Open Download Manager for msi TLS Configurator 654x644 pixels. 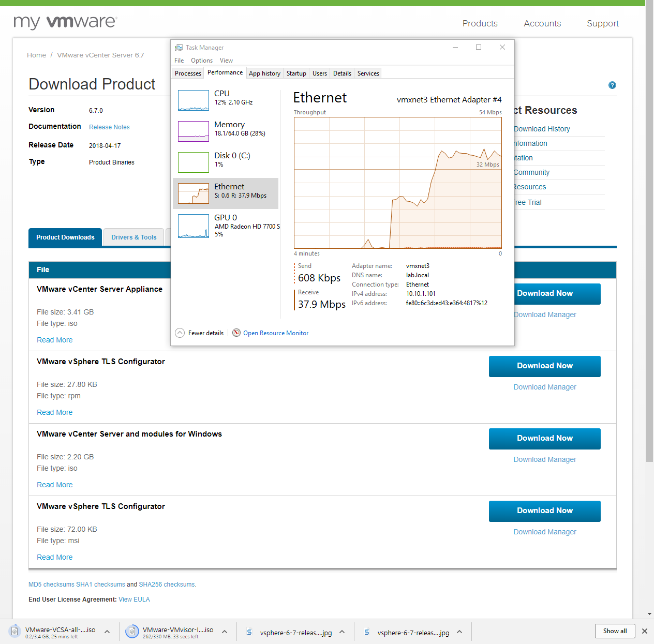(x=545, y=532)
